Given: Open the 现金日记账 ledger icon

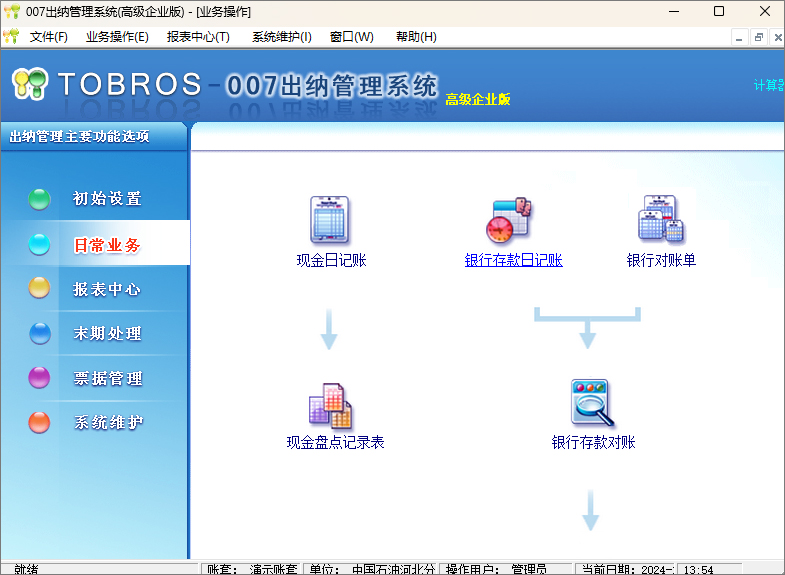Looking at the screenshot, I should click(329, 220).
